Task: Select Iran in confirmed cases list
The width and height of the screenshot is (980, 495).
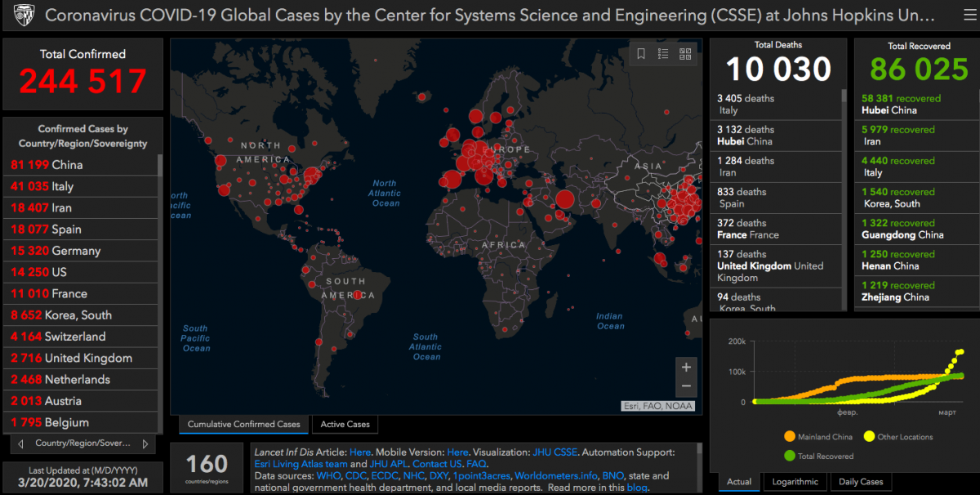Action: (80, 207)
